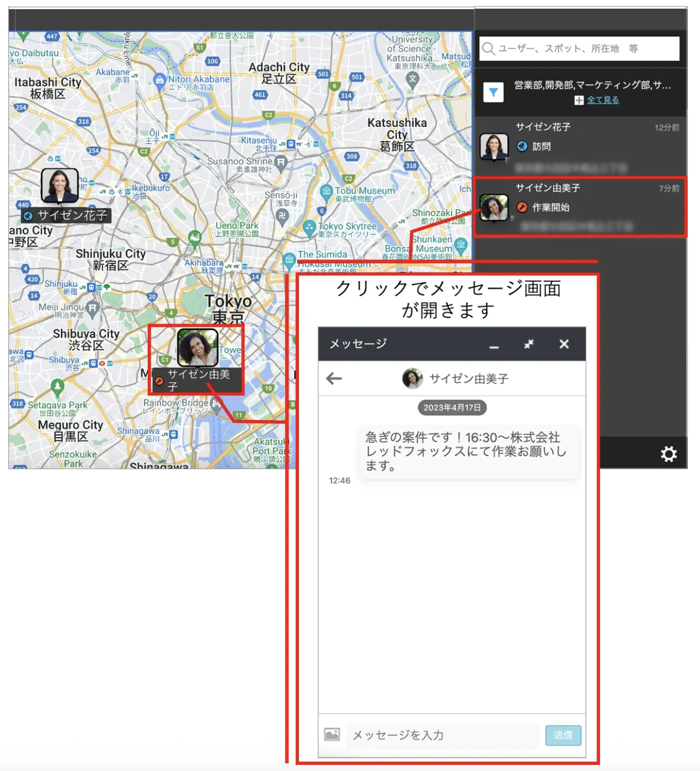Click the 作業開始 status icon for サイゼン由美子

(522, 207)
